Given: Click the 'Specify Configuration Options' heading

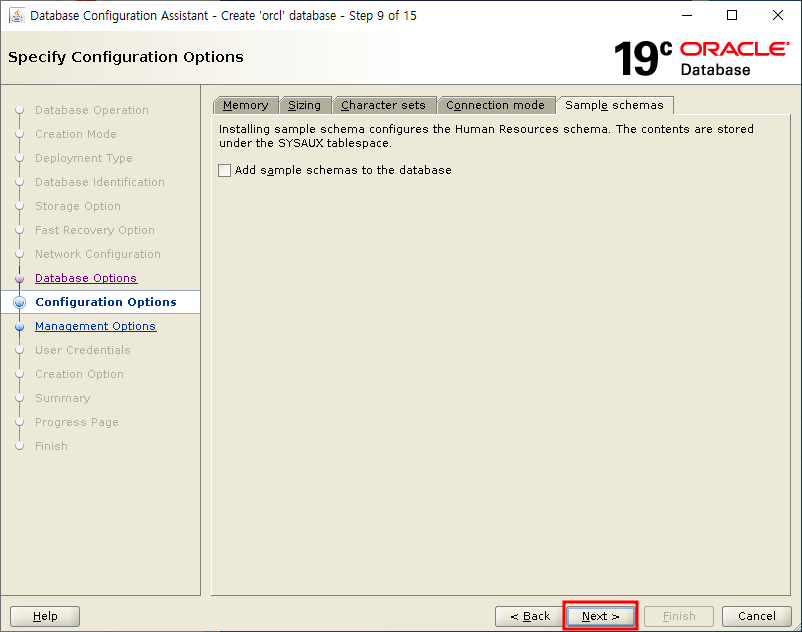Looking at the screenshot, I should [126, 57].
